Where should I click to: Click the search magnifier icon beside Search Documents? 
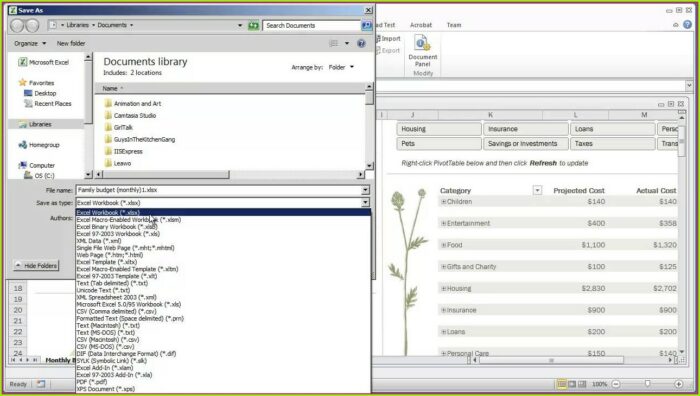coord(367,25)
